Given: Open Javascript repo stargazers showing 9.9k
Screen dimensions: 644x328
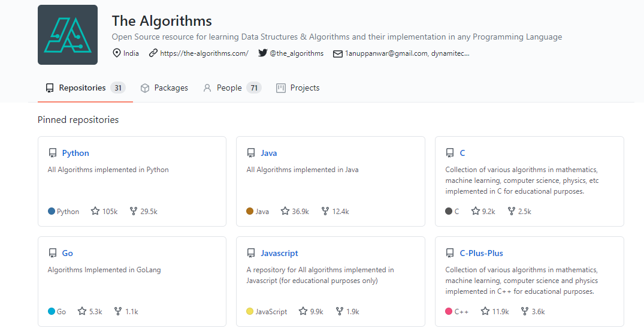Looking at the screenshot, I should [311, 312].
